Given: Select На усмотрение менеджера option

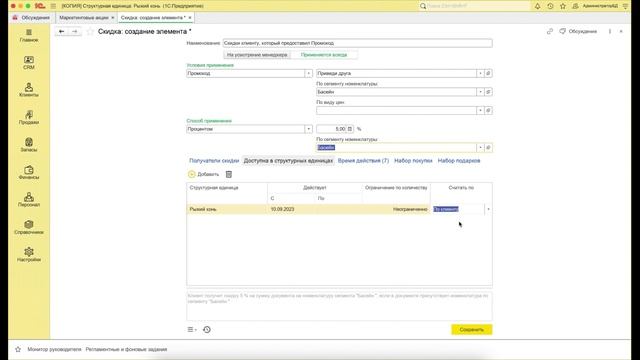Looking at the screenshot, I should coord(257,55).
